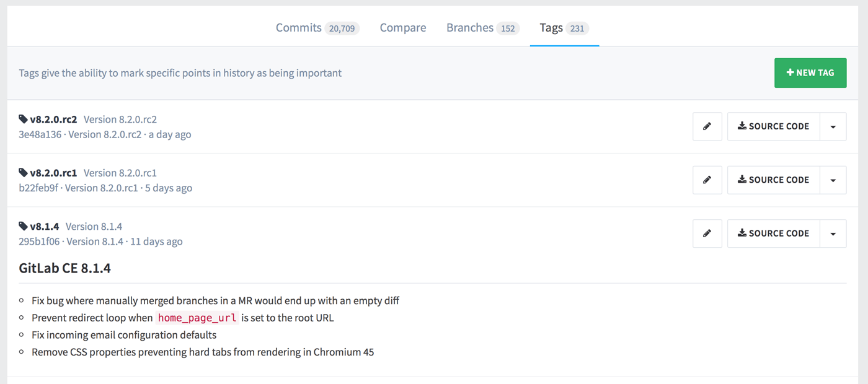Expand the Source Code download options for v8.2.0.rc2
868x384 pixels.
pos(833,126)
